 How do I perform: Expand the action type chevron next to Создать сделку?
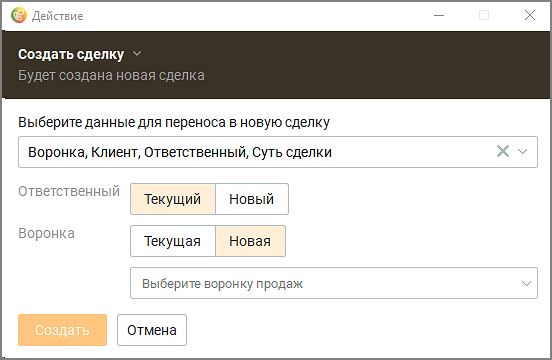tap(137, 54)
